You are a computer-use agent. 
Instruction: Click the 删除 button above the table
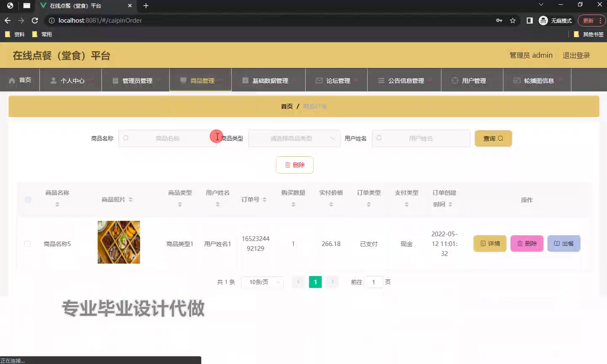pyautogui.click(x=295, y=165)
